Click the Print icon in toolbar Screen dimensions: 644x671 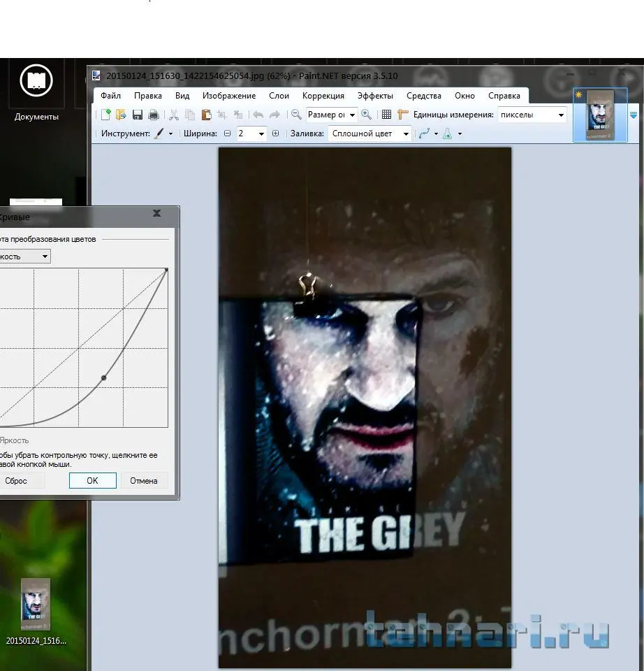click(x=153, y=115)
